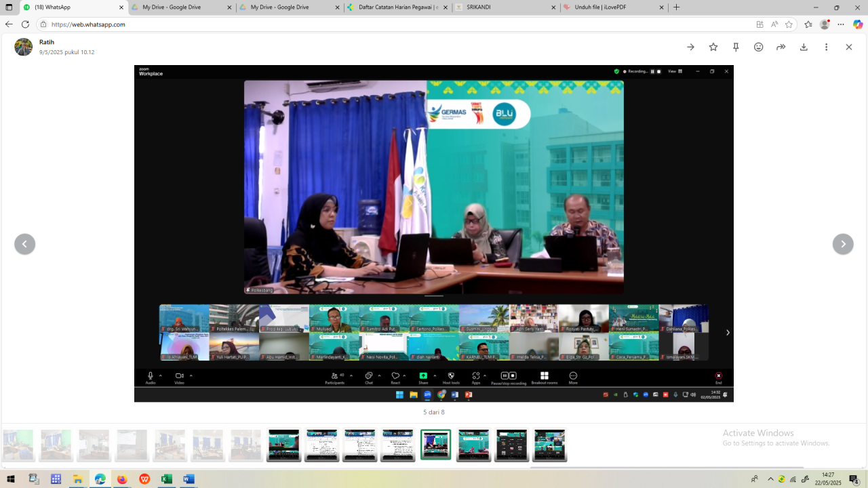This screenshot has width=868, height=488.
Task: Refresh the WhatsApp Web page
Action: (x=25, y=24)
